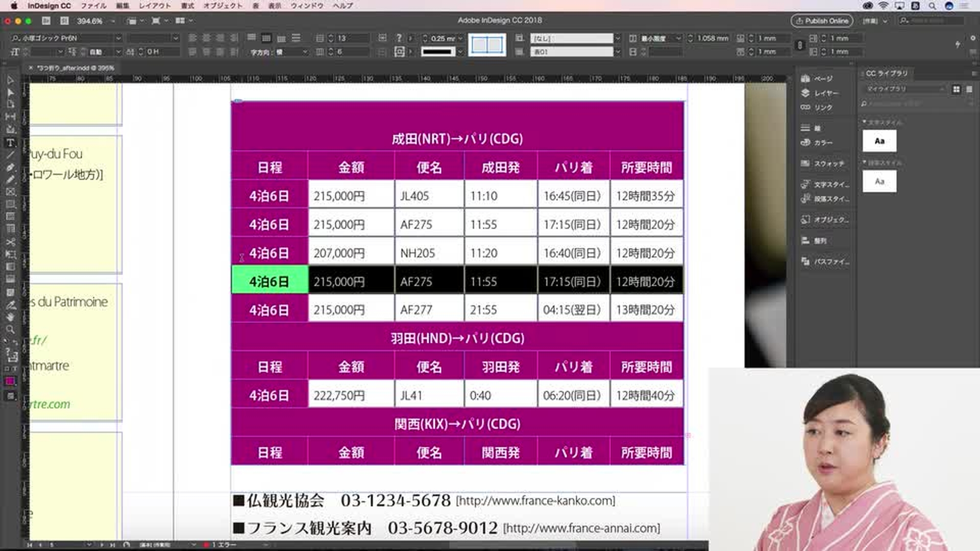Switch the CC library to grid view
Screen dimensions: 980x551
956,89
